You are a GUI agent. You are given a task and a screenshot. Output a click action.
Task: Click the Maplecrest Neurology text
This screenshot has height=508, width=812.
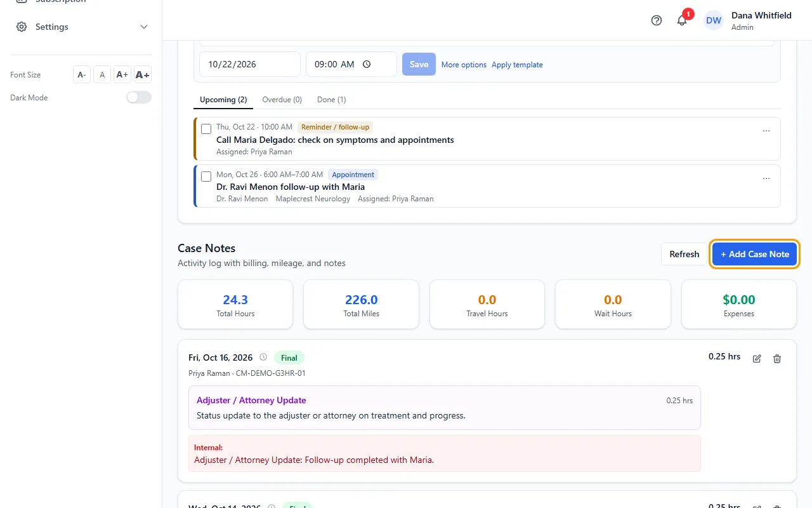(313, 199)
